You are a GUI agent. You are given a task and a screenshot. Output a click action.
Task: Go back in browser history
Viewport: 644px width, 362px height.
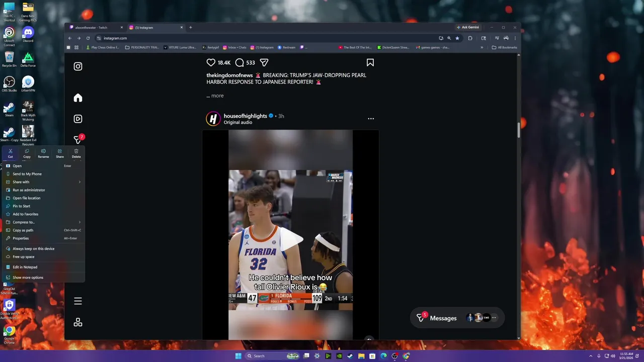point(70,38)
